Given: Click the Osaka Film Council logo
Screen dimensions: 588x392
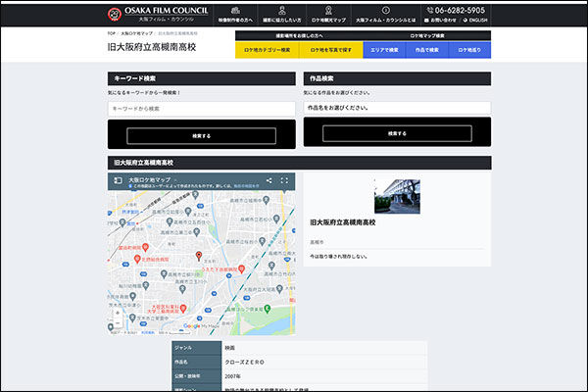Looking at the screenshot, I should (158, 15).
